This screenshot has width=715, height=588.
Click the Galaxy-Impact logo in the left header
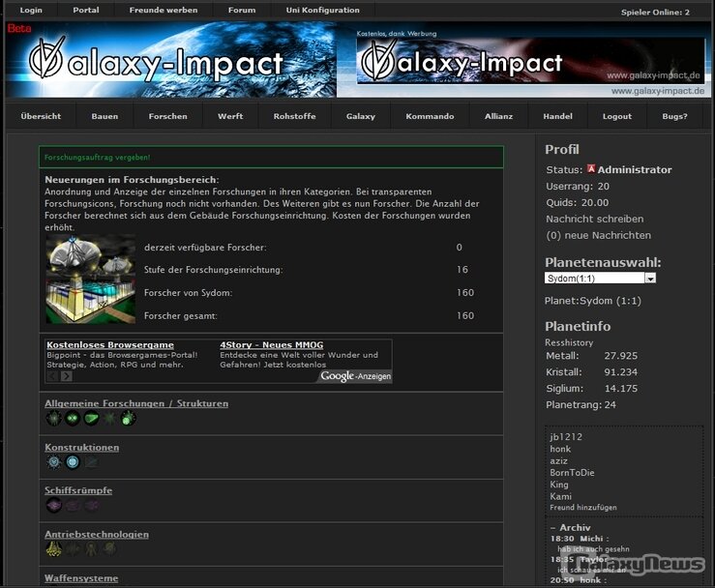pos(156,61)
